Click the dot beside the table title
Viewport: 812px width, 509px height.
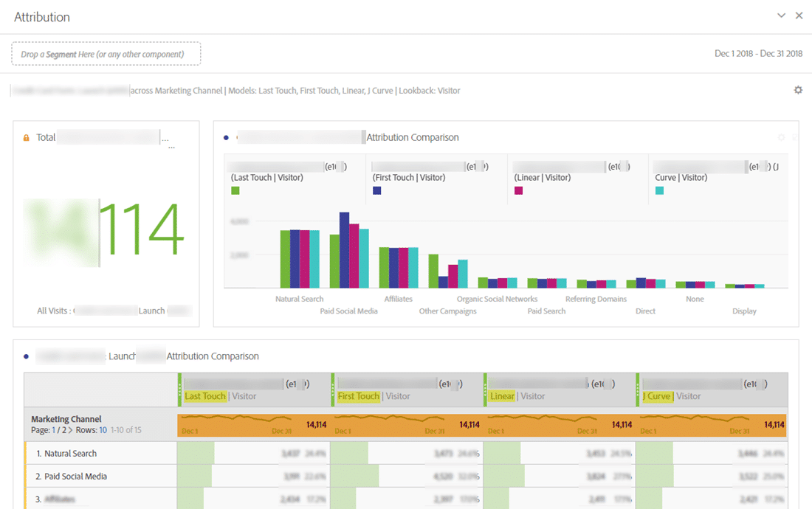click(27, 356)
